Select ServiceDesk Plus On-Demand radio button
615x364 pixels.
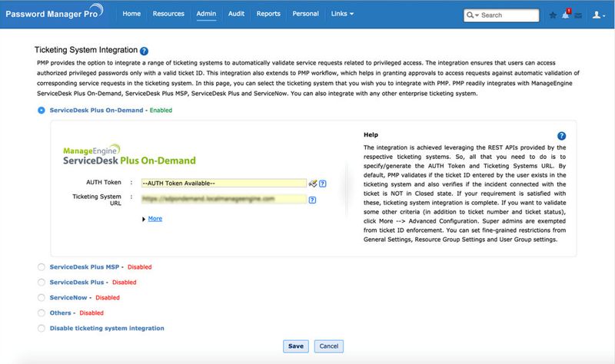pyautogui.click(x=42, y=111)
